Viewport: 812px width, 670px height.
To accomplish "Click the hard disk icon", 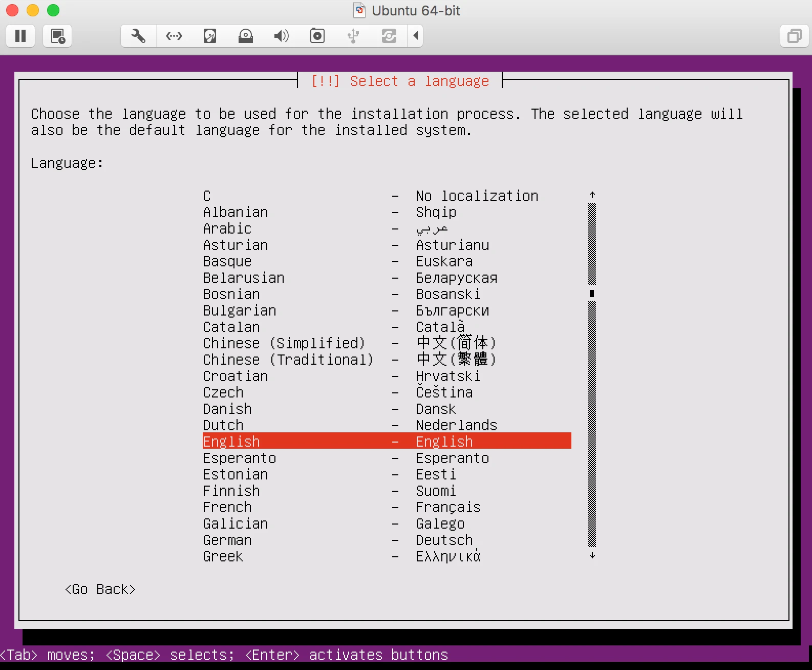I will point(210,36).
